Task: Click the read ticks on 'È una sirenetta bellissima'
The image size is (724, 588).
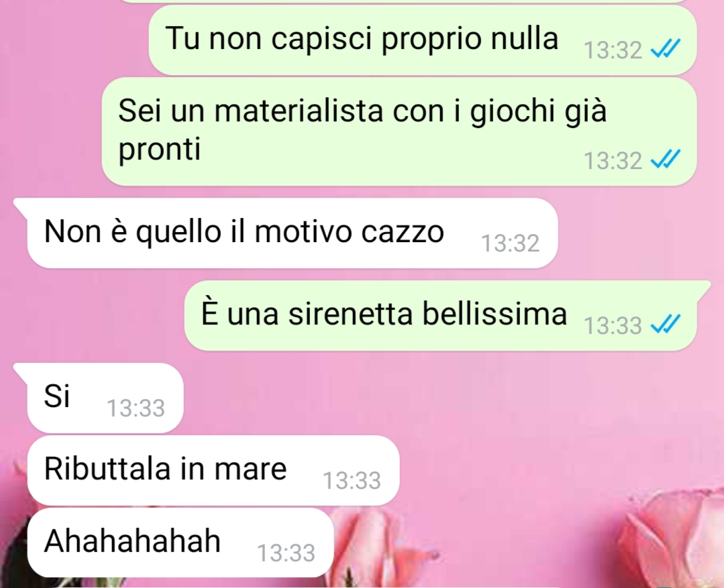Action: (x=665, y=324)
